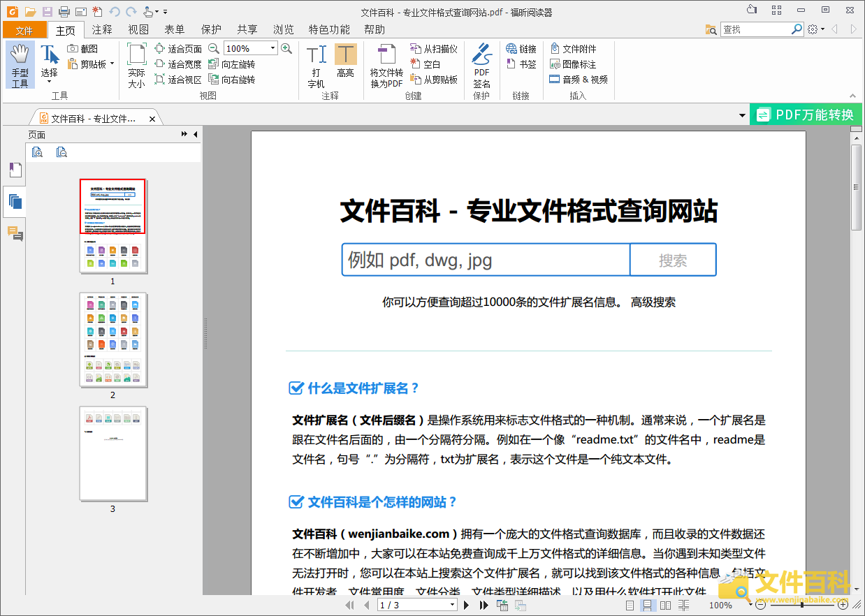Set view to Actual Size (实际大小)

click(136, 64)
